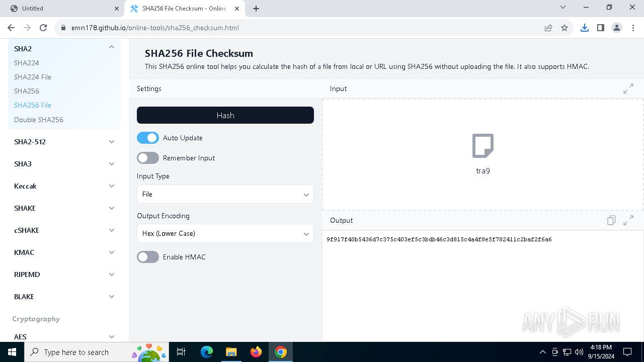
Task: Show hidden tray icons chevron
Action: [542, 352]
